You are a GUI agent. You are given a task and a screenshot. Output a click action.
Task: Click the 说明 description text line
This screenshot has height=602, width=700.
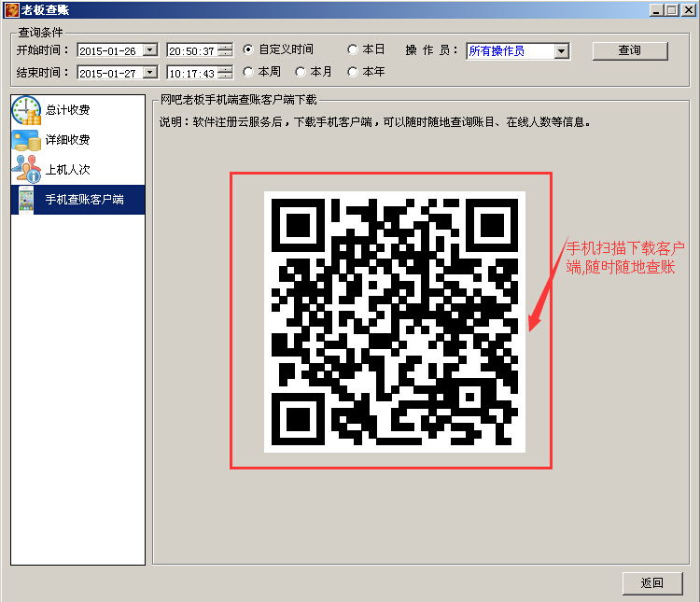pyautogui.click(x=375, y=122)
